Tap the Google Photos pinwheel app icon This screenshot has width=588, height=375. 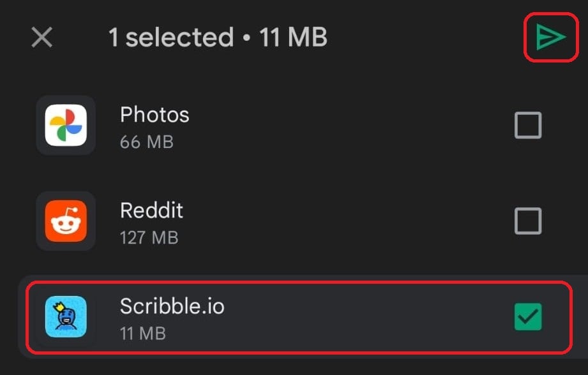point(66,125)
